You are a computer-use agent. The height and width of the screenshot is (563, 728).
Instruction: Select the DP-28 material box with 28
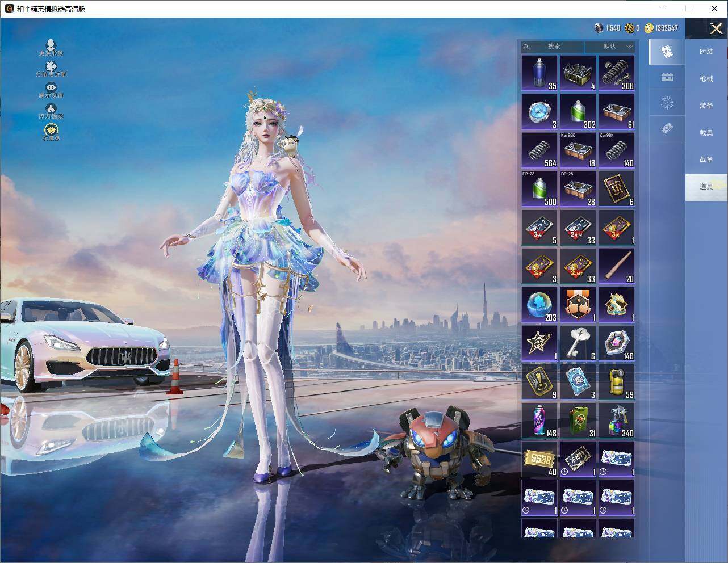(578, 189)
